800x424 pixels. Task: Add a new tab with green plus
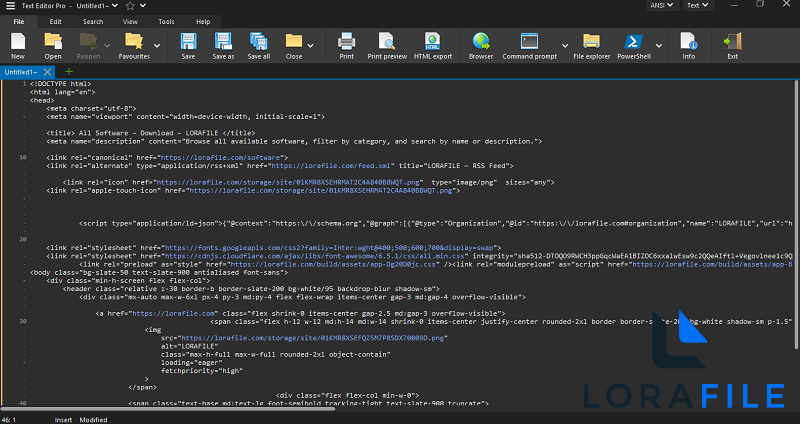click(69, 72)
